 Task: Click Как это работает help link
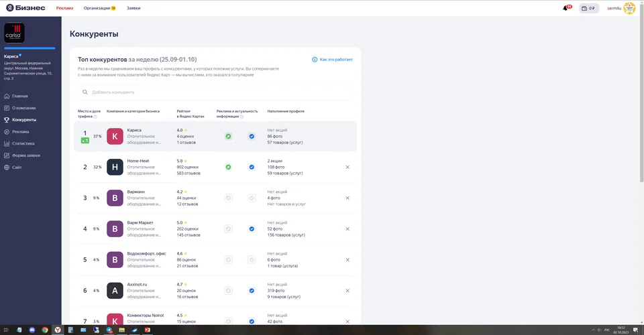click(336, 60)
